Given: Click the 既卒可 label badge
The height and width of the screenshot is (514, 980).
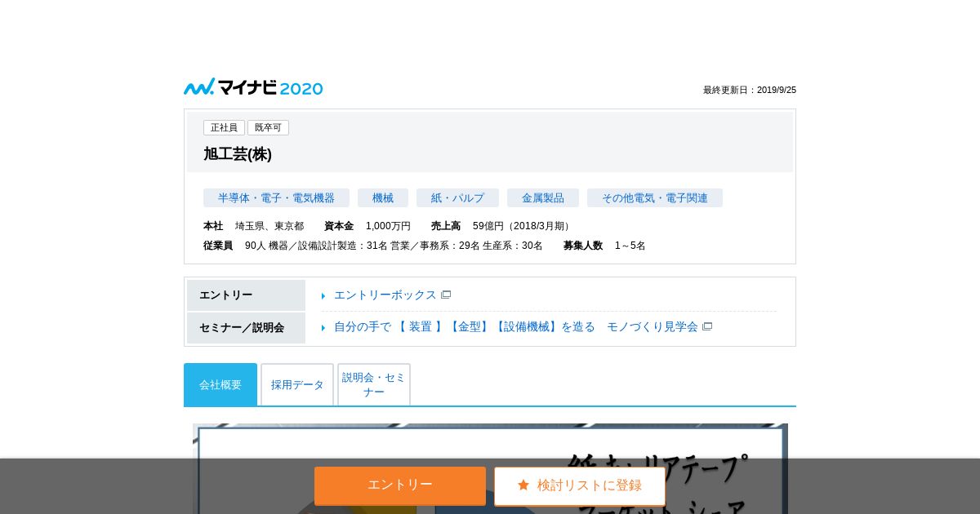Looking at the screenshot, I should pyautogui.click(x=268, y=127).
